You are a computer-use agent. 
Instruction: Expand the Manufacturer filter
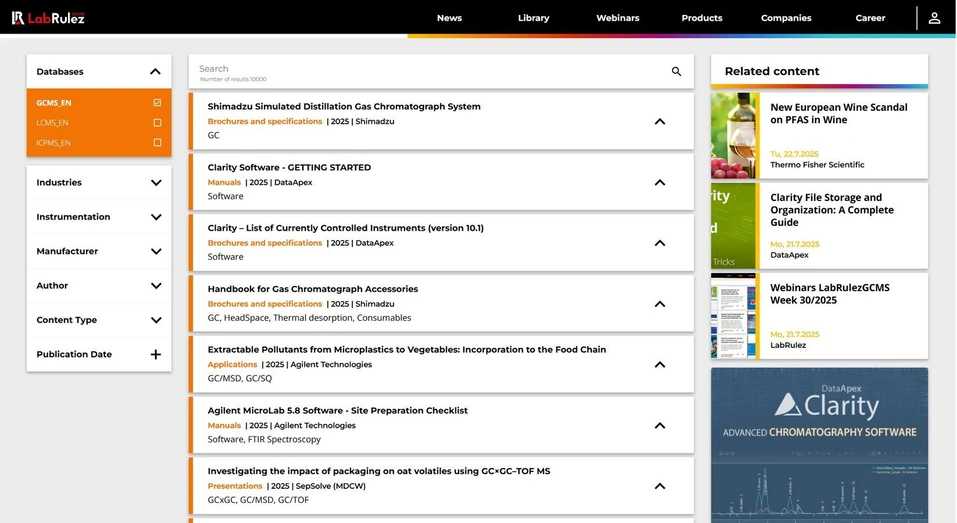tap(156, 251)
